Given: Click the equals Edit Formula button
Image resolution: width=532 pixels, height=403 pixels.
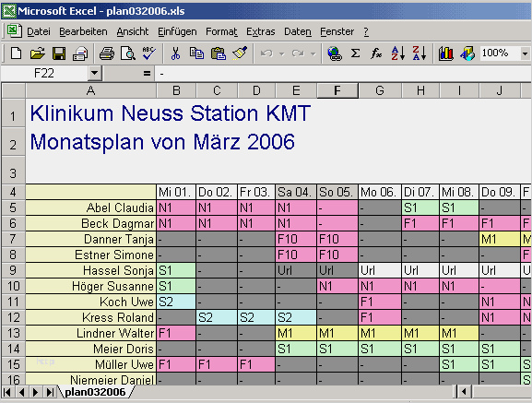Looking at the screenshot, I should (x=147, y=73).
